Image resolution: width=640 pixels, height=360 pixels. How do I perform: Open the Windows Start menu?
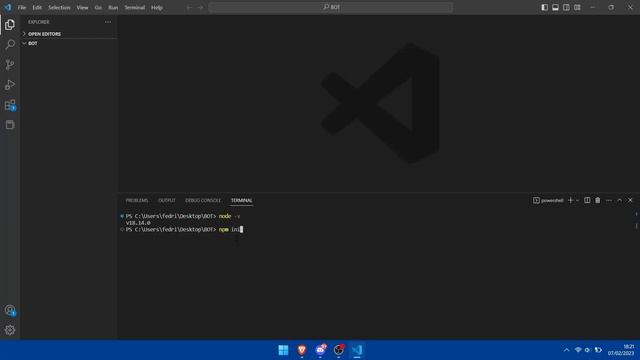pyautogui.click(x=283, y=350)
